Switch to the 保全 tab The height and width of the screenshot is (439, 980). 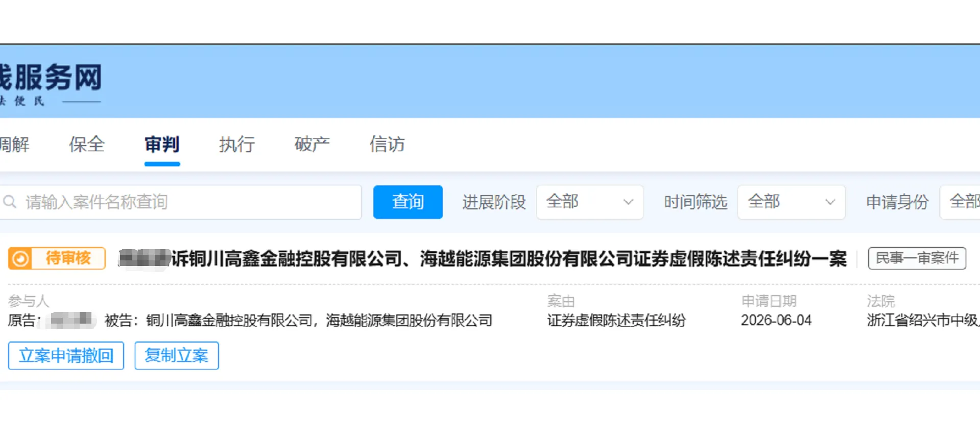point(87,144)
